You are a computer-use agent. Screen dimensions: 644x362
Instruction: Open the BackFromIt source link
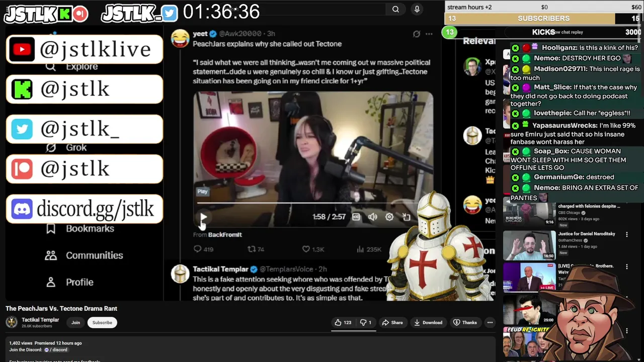[x=225, y=235]
